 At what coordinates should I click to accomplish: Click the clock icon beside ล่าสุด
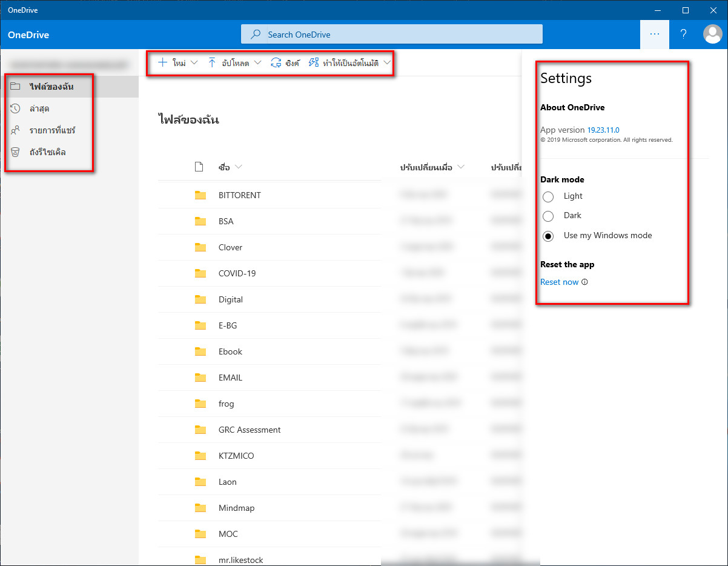tap(16, 108)
